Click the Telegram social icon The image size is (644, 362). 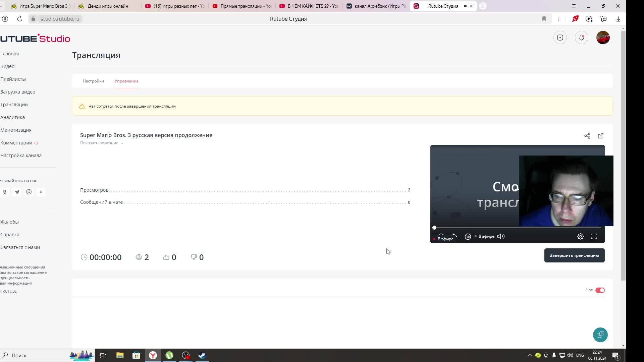click(17, 192)
